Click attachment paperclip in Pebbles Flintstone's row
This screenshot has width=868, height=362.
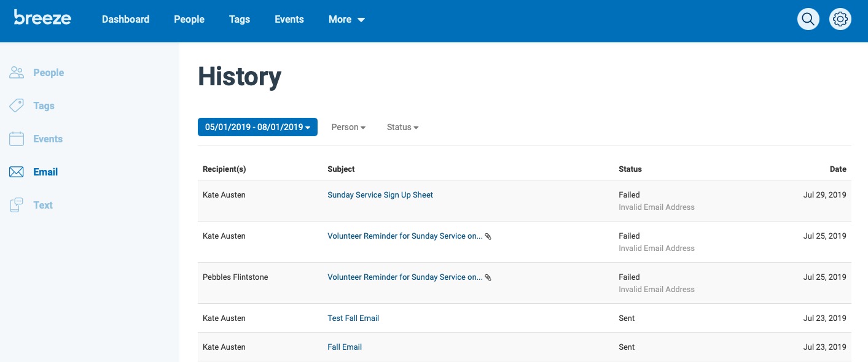[488, 277]
